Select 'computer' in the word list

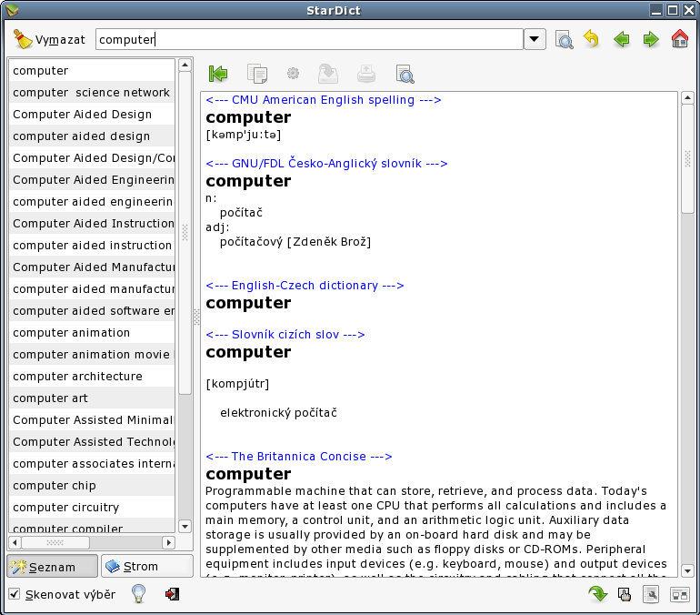pos(92,71)
